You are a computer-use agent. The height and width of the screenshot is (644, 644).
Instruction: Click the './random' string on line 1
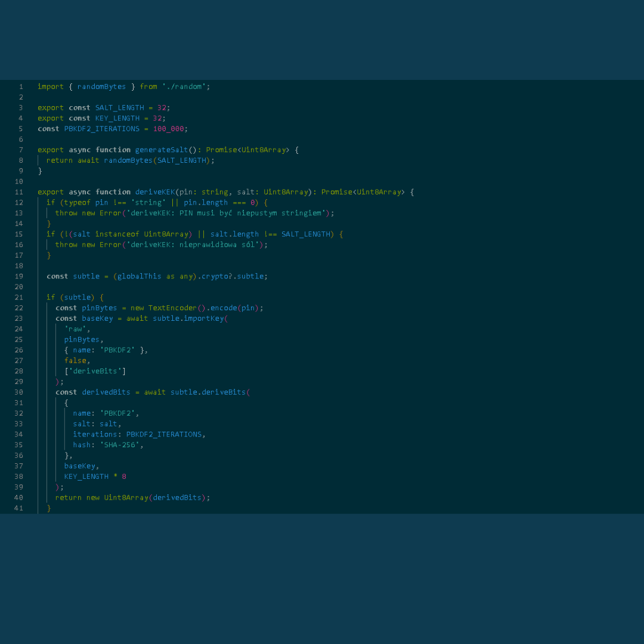(184, 86)
